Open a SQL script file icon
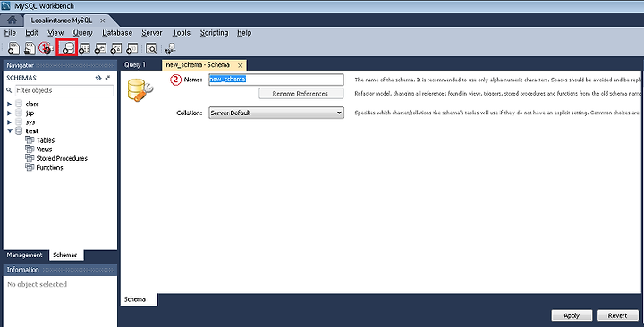This screenshot has width=644, height=327. (x=30, y=48)
